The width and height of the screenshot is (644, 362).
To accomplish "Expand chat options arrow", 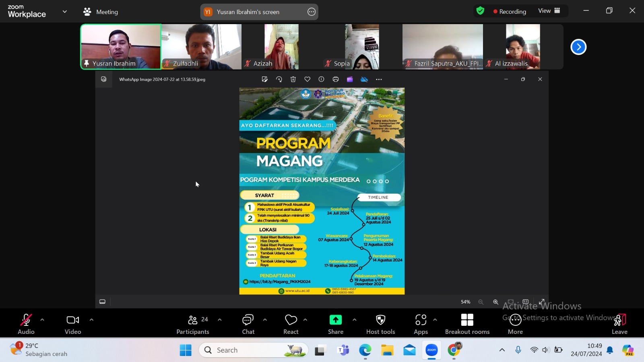I will pos(265,320).
